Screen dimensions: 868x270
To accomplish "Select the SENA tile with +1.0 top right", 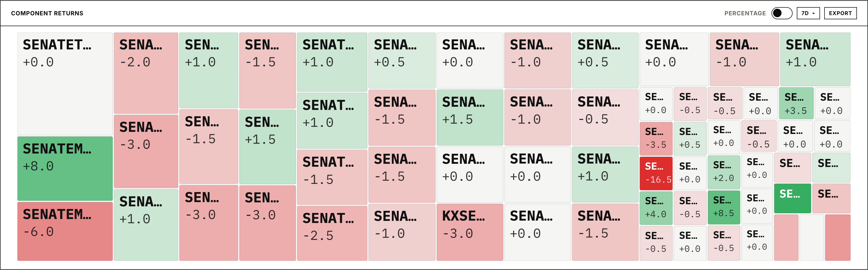I will click(815, 59).
